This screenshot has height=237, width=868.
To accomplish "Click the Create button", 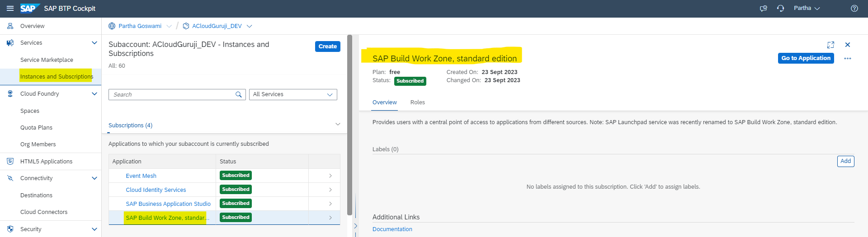I will click(327, 46).
